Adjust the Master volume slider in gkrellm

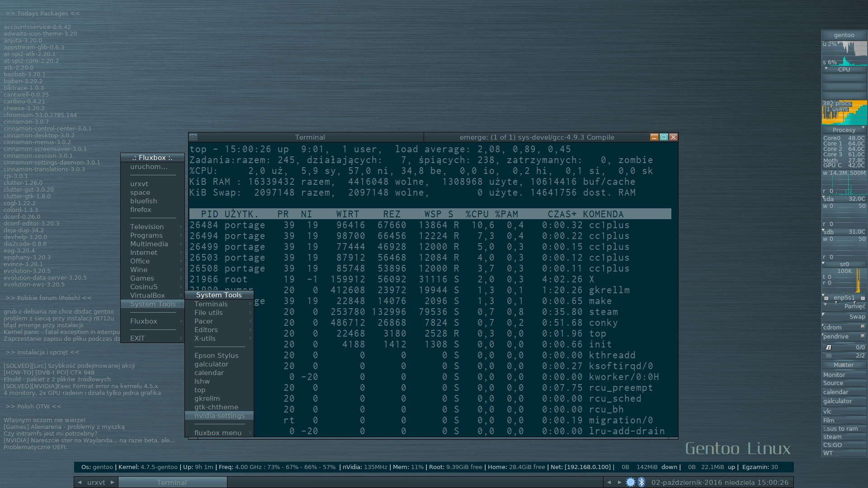pyautogui.click(x=844, y=365)
